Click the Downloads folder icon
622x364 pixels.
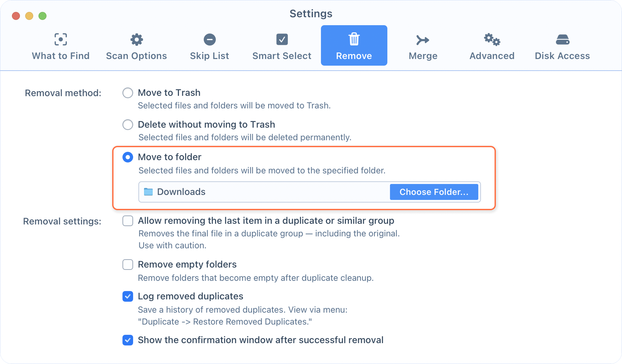(x=148, y=192)
